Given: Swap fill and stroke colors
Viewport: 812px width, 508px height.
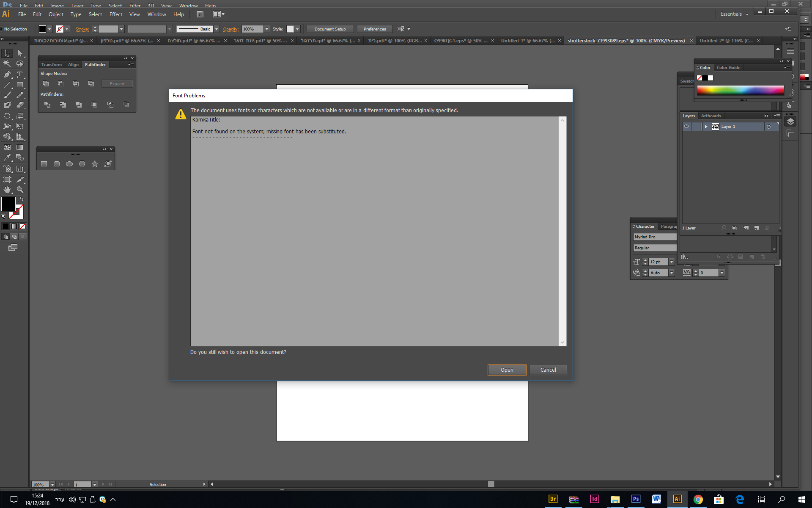Looking at the screenshot, I should tap(22, 199).
